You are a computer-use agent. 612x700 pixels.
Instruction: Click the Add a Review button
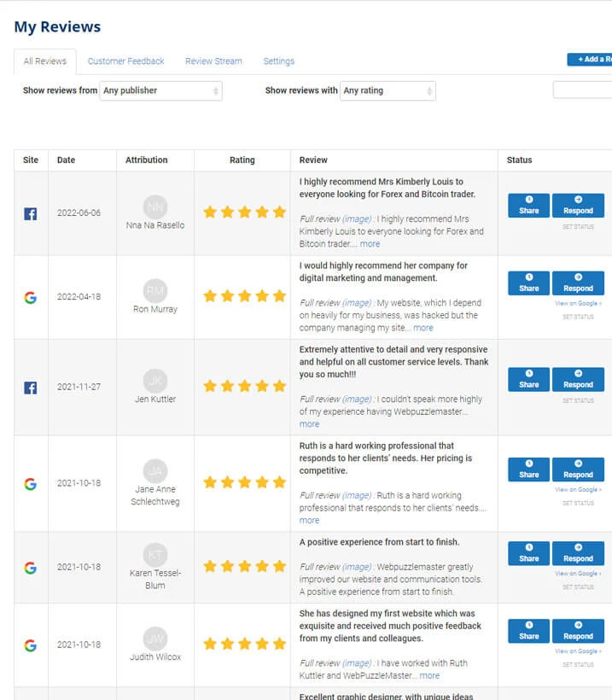click(x=590, y=59)
